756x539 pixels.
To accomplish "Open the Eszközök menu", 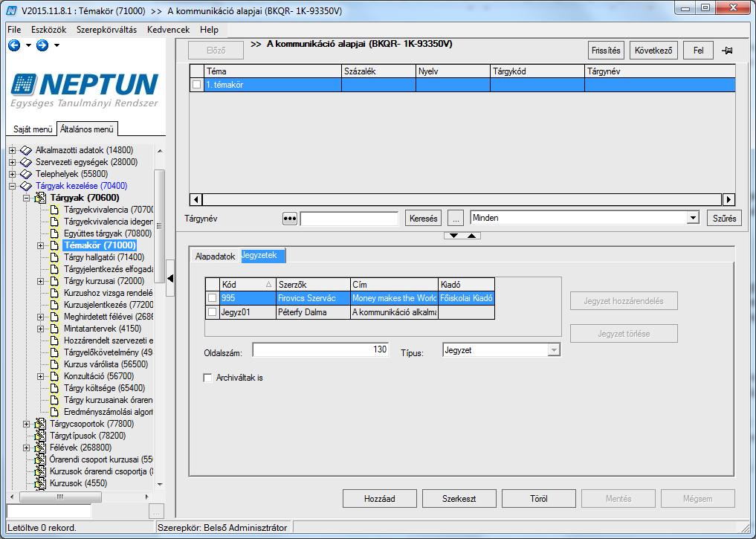I will (x=49, y=30).
